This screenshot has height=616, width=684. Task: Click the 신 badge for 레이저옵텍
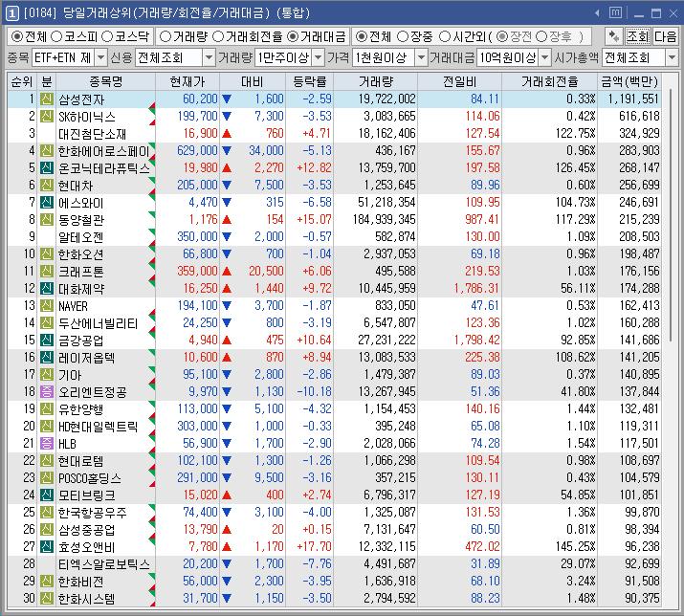[x=47, y=358]
